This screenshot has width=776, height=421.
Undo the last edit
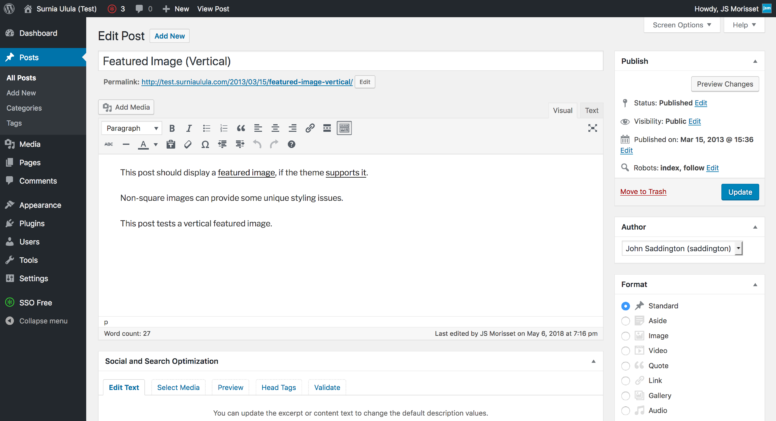257,144
